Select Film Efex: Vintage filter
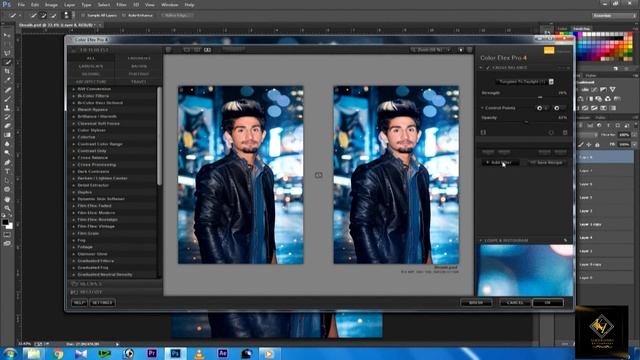The image size is (640, 360). 96,227
